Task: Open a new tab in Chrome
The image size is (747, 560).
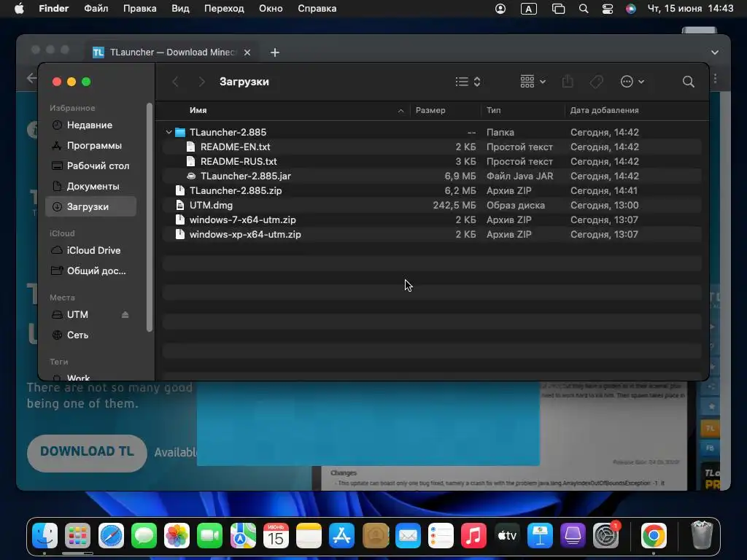Action: click(x=275, y=52)
